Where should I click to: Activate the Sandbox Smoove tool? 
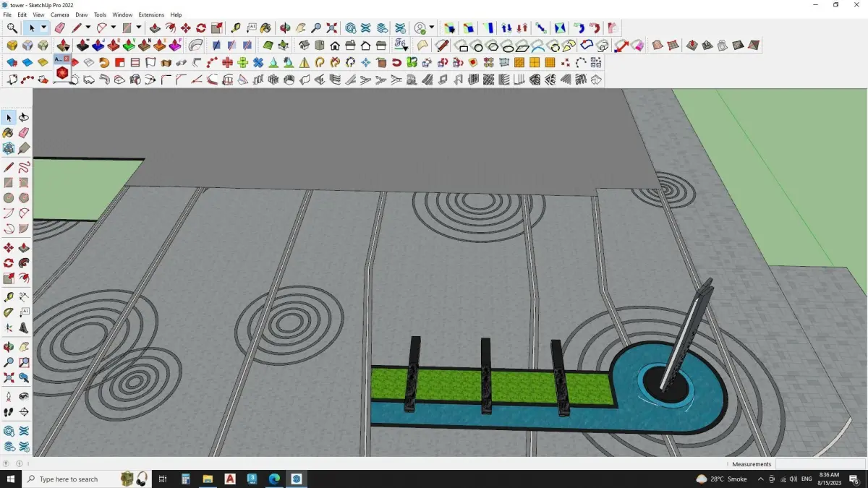(692, 45)
